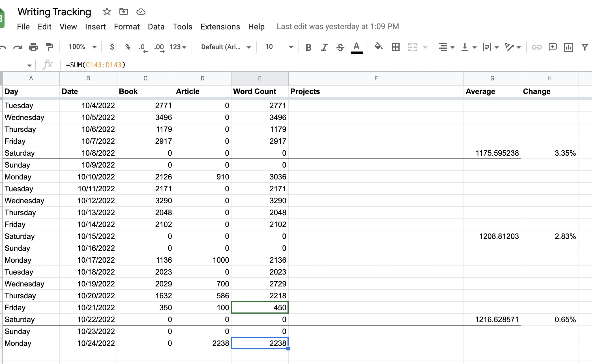592x364 pixels.
Task: Open the fill color picker
Action: [x=378, y=47]
